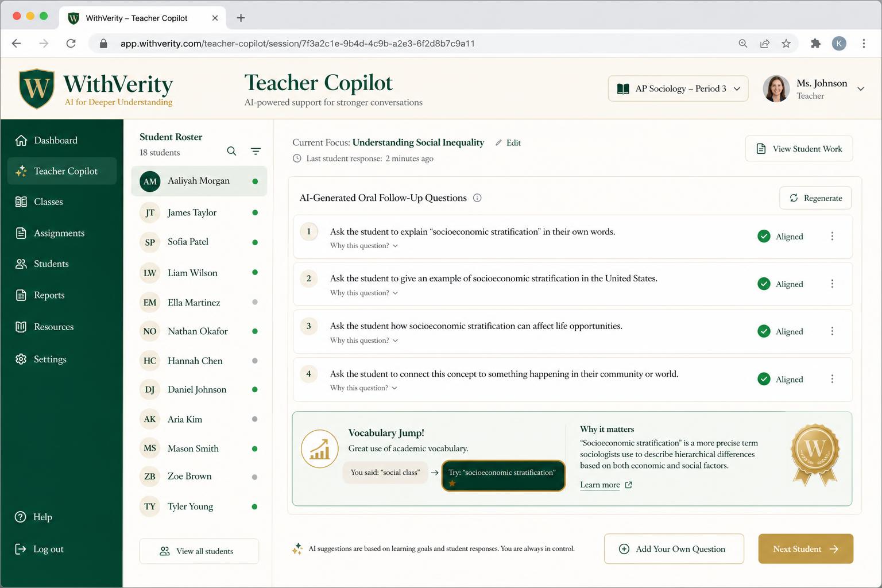Open Help in the sidebar
The height and width of the screenshot is (588, 882).
(34, 517)
